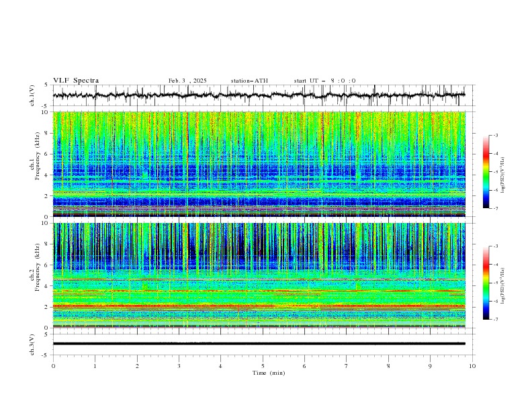Screen dimensions: 532x411
Task: Click inside the ch.2 spectrogram panel
Action: (259, 275)
